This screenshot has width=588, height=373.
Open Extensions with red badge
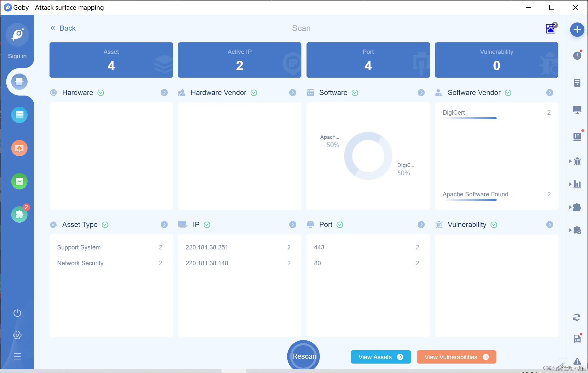click(x=19, y=214)
